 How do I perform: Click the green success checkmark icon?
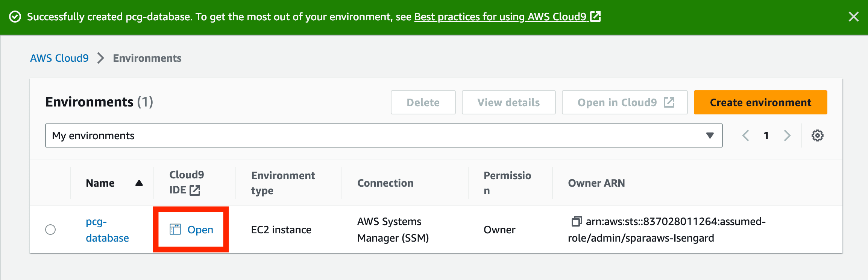pos(15,17)
